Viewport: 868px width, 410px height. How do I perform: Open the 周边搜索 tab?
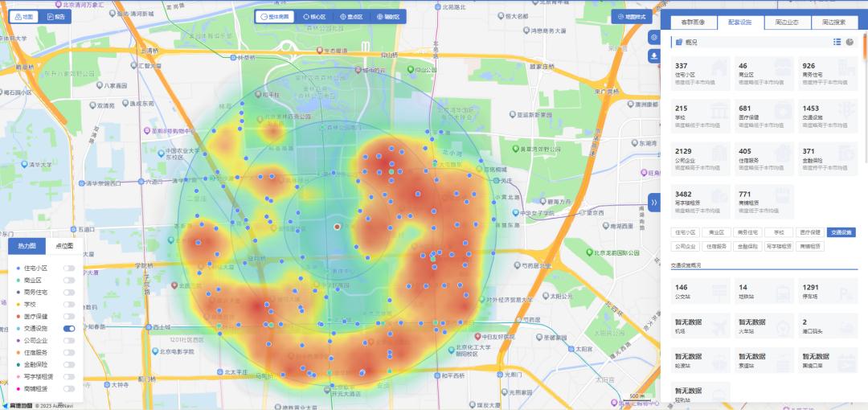834,23
